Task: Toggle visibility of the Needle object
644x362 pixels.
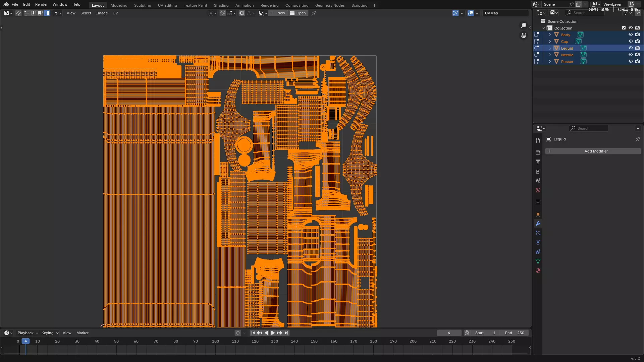Action: point(631,55)
